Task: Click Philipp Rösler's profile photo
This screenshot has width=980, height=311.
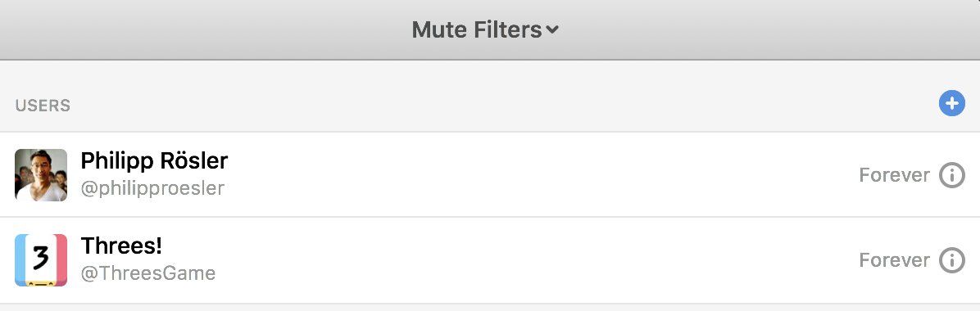Action: click(x=41, y=175)
